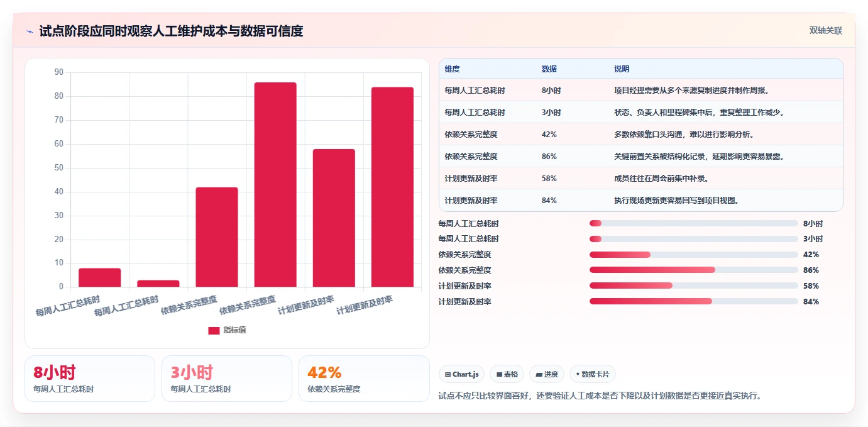
Task: Click the tallest bar in the chart
Action: coord(275,184)
